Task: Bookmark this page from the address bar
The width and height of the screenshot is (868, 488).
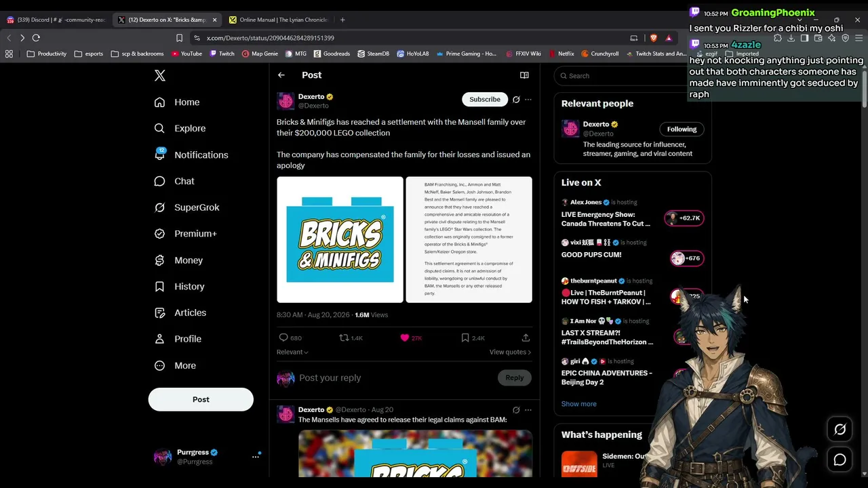Action: click(179, 38)
